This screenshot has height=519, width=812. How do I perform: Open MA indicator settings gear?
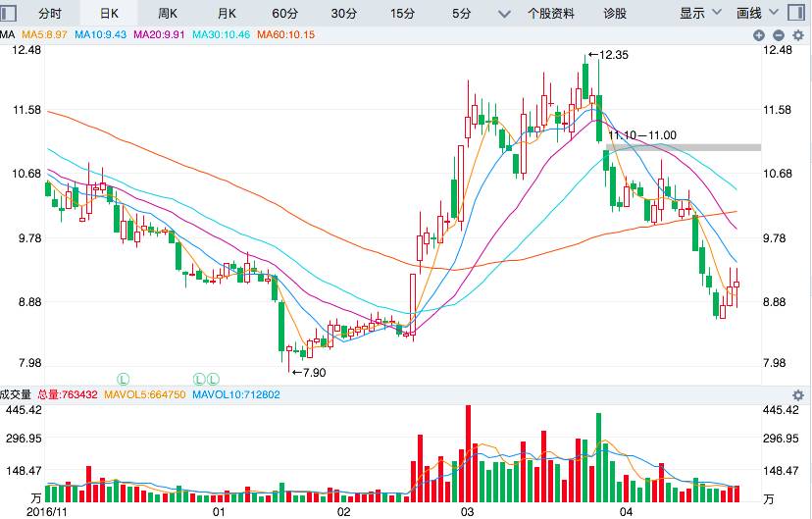(x=797, y=35)
